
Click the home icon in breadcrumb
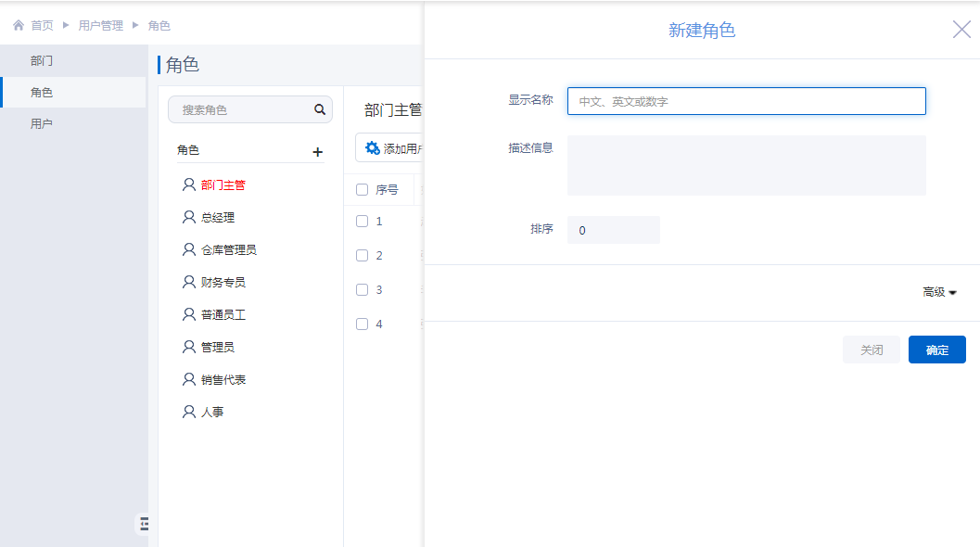(x=19, y=26)
